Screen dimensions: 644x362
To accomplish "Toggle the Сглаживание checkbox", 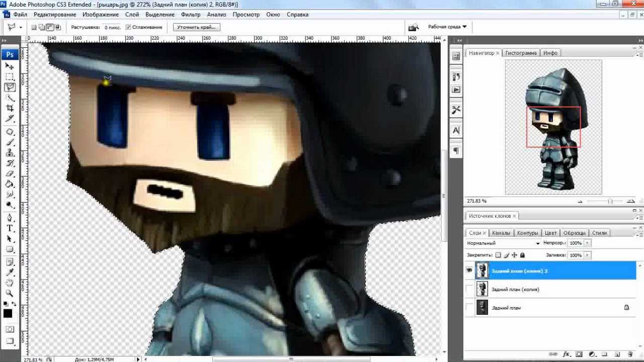I will tap(128, 27).
